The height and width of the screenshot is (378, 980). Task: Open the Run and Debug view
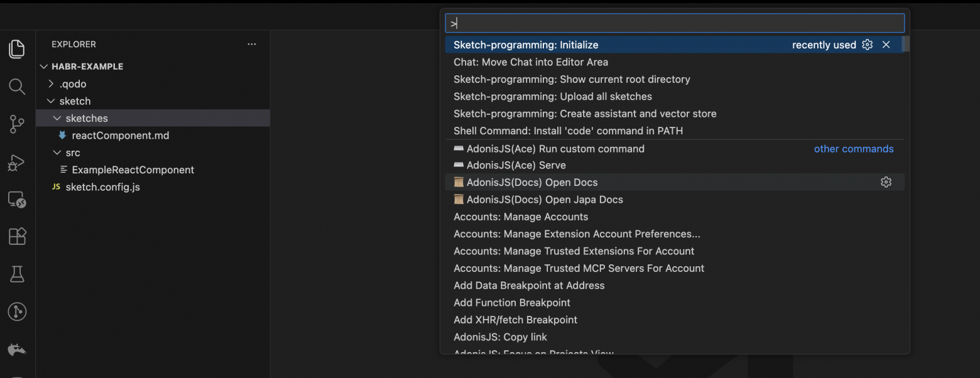[x=17, y=162]
